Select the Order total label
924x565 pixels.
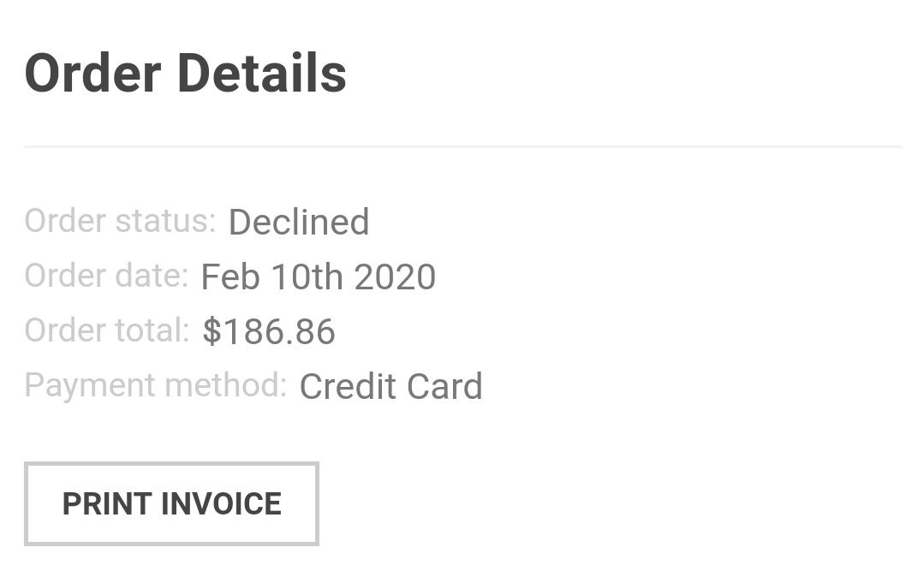pos(107,330)
